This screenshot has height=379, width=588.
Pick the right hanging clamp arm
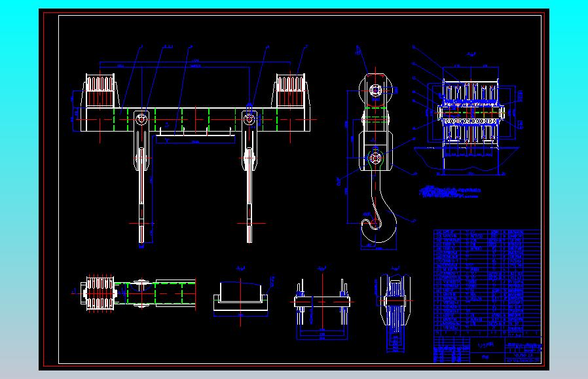249,176
